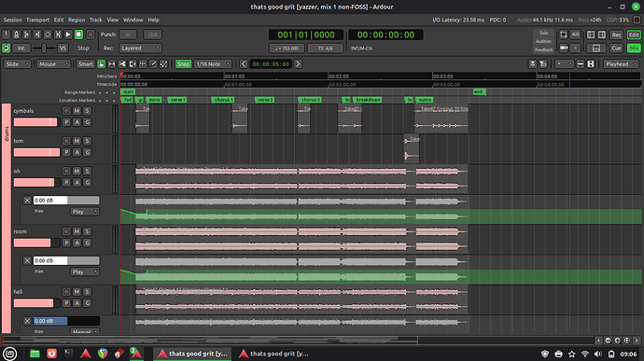Open the Layered record mode dropdown
The width and height of the screenshot is (644, 361).
pyautogui.click(x=140, y=49)
